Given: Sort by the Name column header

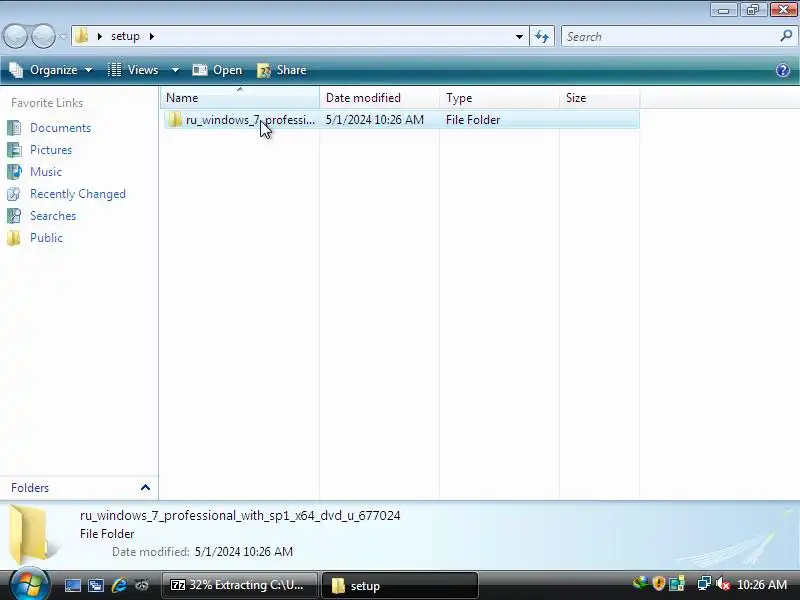Looking at the screenshot, I should point(240,97).
